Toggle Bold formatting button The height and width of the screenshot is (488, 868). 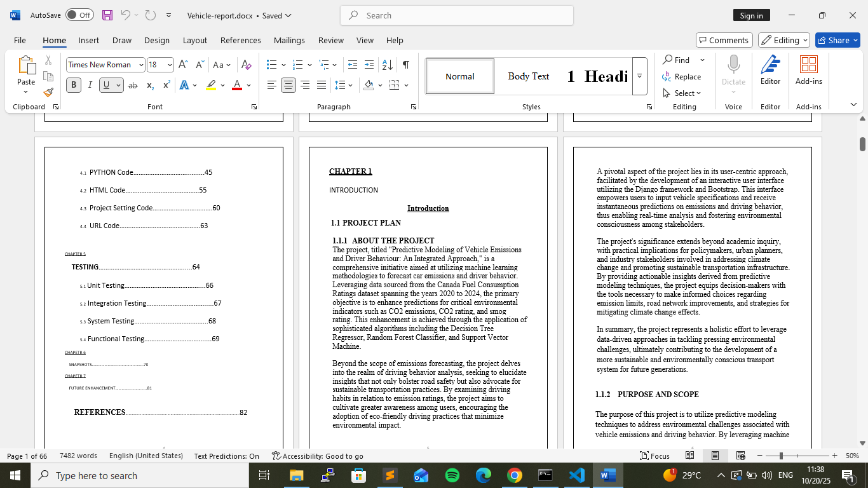[74, 85]
